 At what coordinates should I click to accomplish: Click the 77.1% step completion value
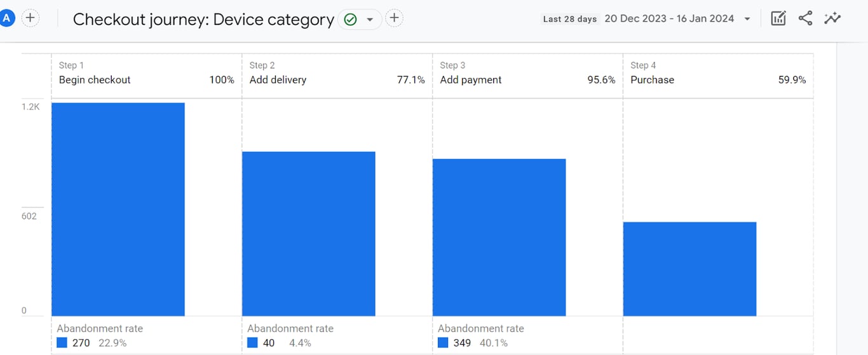(411, 80)
